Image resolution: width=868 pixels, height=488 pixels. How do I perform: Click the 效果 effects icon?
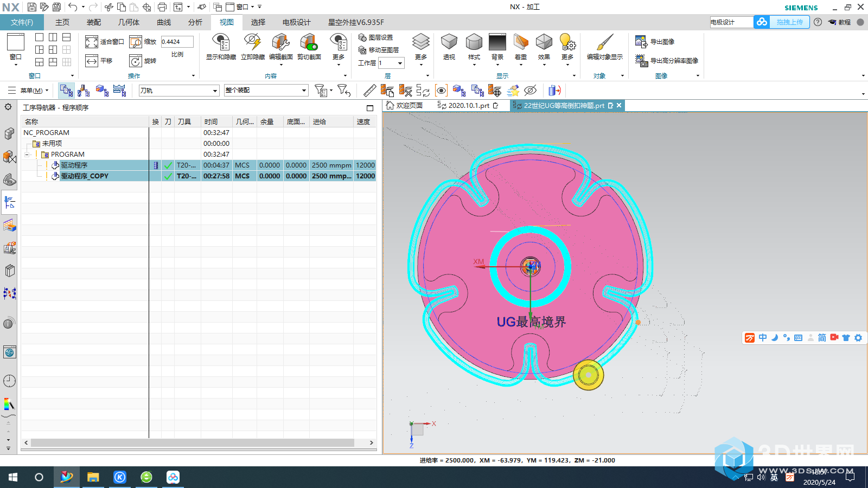click(544, 42)
